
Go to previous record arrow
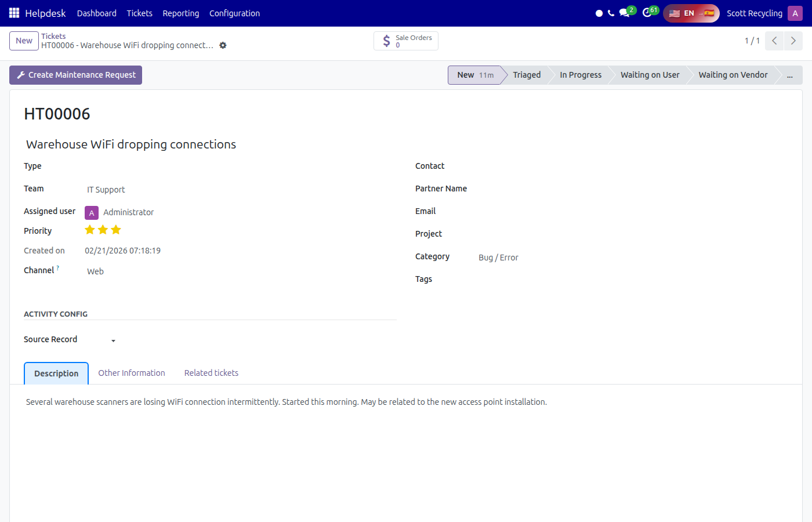click(774, 41)
